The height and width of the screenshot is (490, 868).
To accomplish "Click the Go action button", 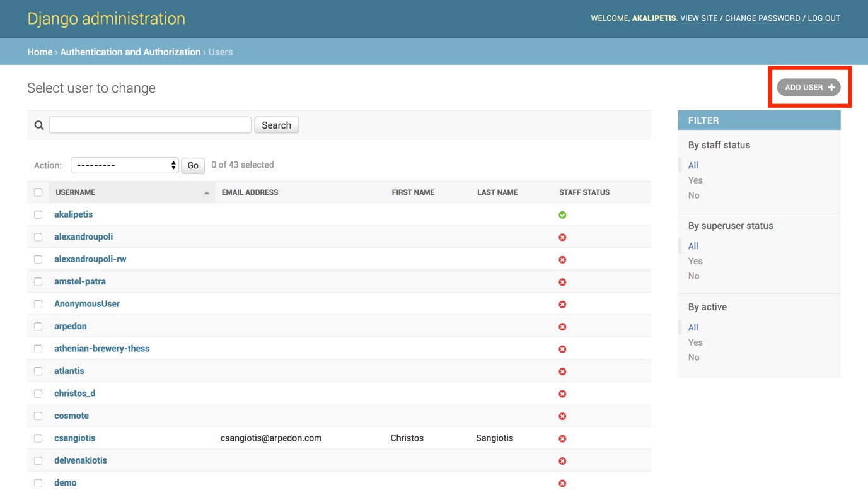I will 193,165.
